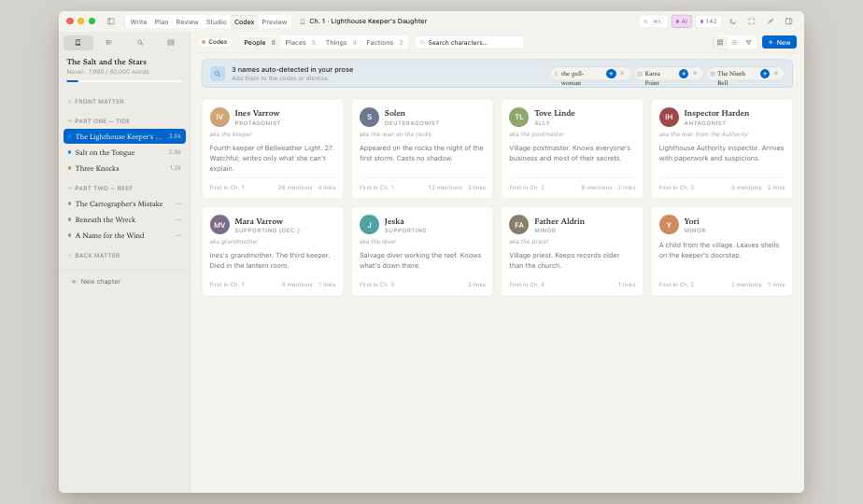Image resolution: width=863 pixels, height=504 pixels.
Task: Switch to grid view of character cards
Action: 720,42
